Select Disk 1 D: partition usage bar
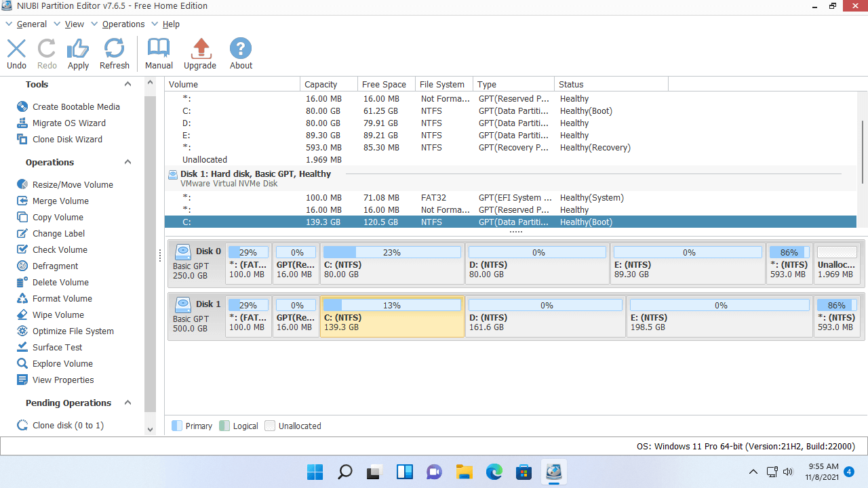 point(546,306)
